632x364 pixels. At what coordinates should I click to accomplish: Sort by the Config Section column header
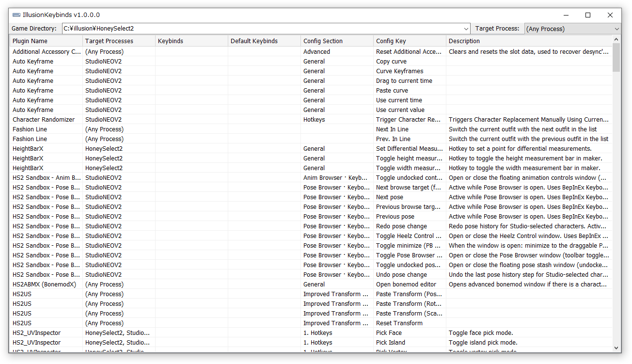pyautogui.click(x=337, y=41)
